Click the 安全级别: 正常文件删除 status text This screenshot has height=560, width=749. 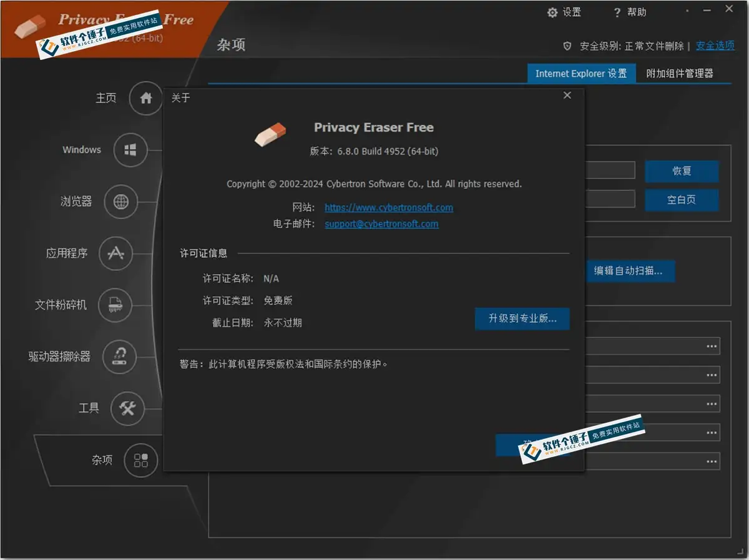point(632,46)
